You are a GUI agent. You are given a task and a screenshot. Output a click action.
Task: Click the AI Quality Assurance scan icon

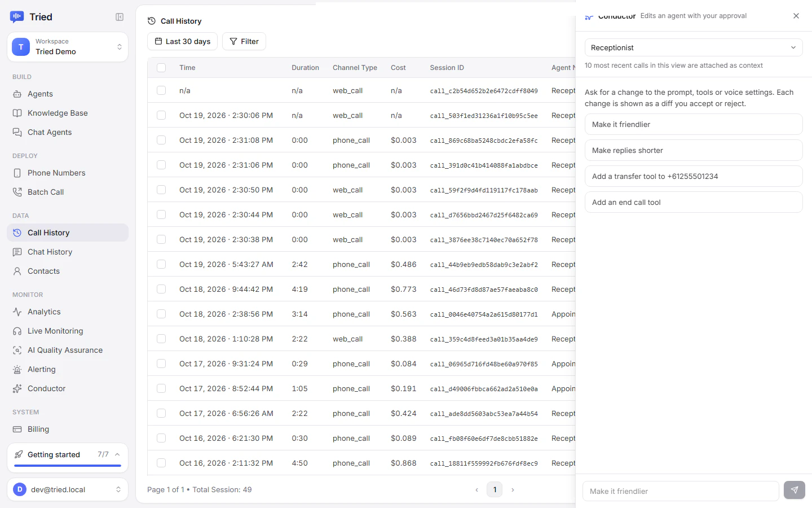click(x=17, y=350)
